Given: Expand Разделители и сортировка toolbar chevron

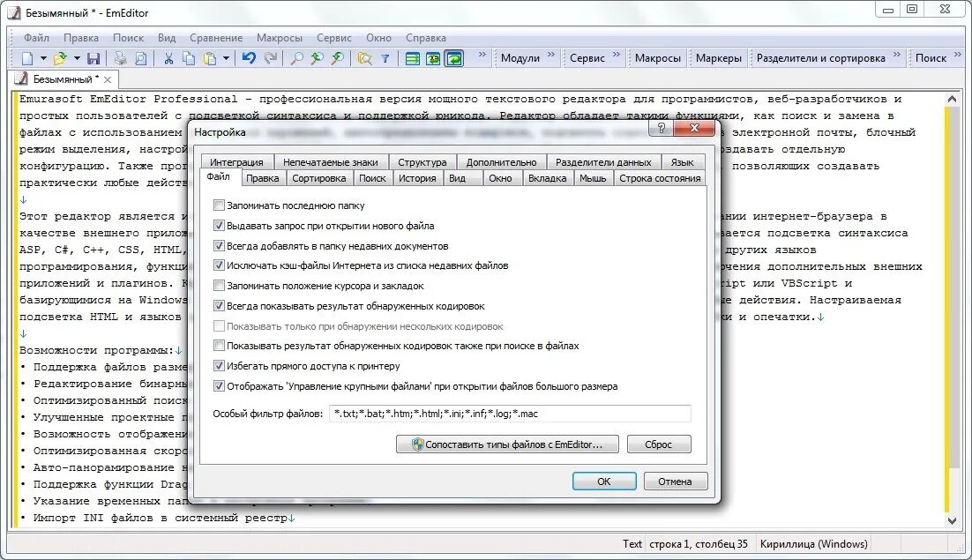Looking at the screenshot, I should [896, 55].
